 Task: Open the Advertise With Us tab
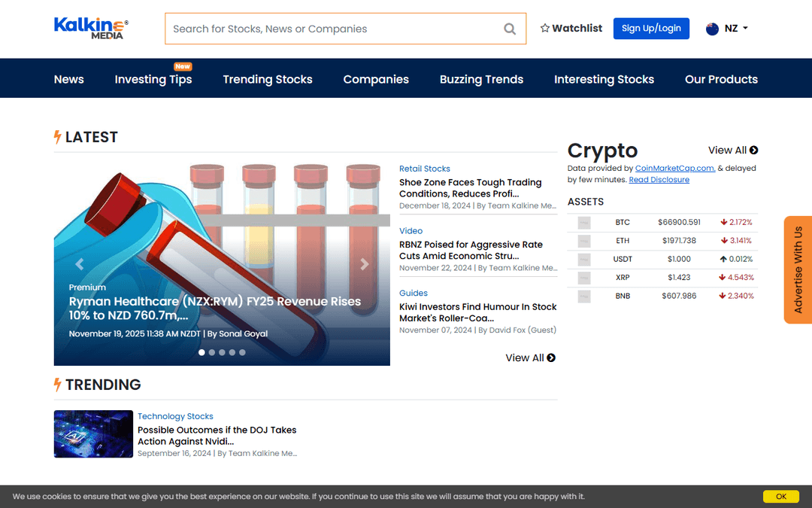[x=798, y=269]
